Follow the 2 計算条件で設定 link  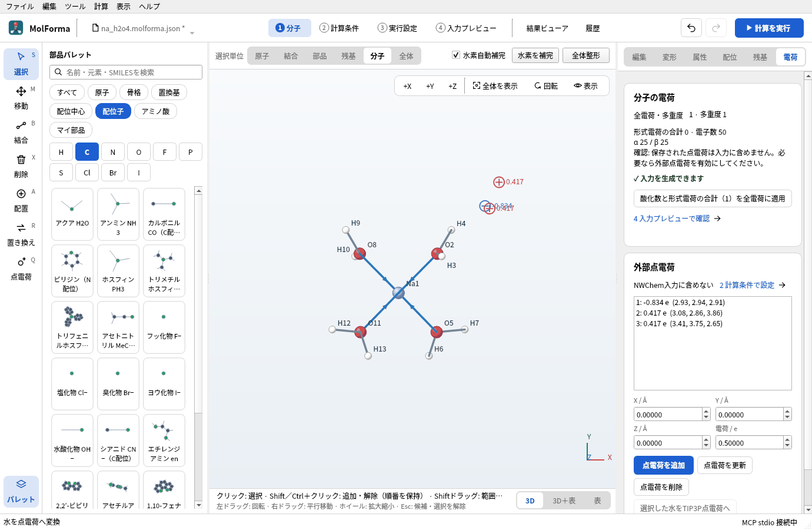click(752, 285)
